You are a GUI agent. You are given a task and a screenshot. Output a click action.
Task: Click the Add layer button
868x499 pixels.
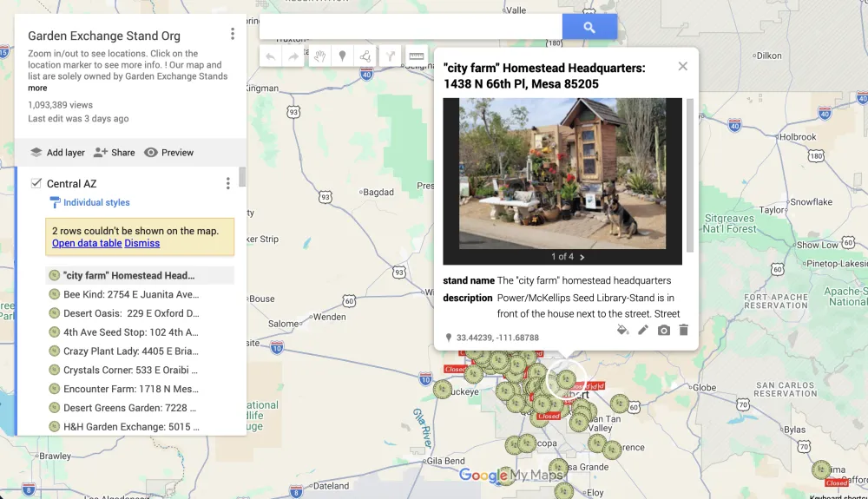click(57, 152)
